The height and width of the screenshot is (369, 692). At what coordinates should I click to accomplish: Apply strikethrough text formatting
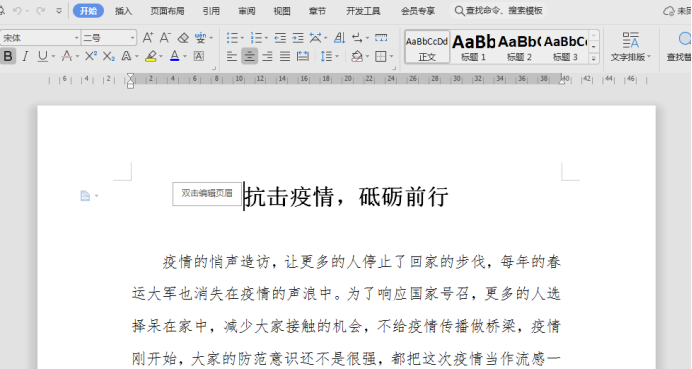pyautogui.click(x=67, y=56)
